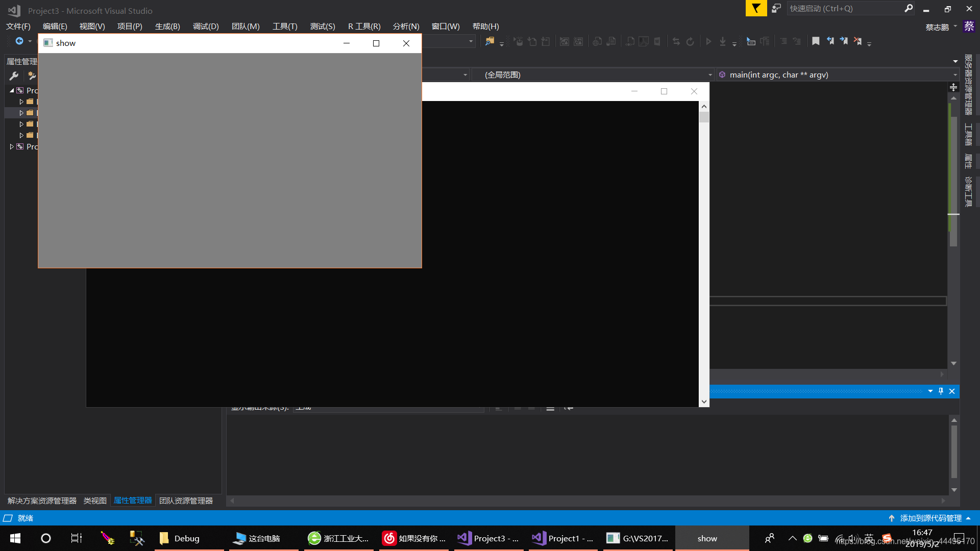Clear all bookmarks icon with red X
This screenshot has width=980, height=551.
[x=857, y=41]
